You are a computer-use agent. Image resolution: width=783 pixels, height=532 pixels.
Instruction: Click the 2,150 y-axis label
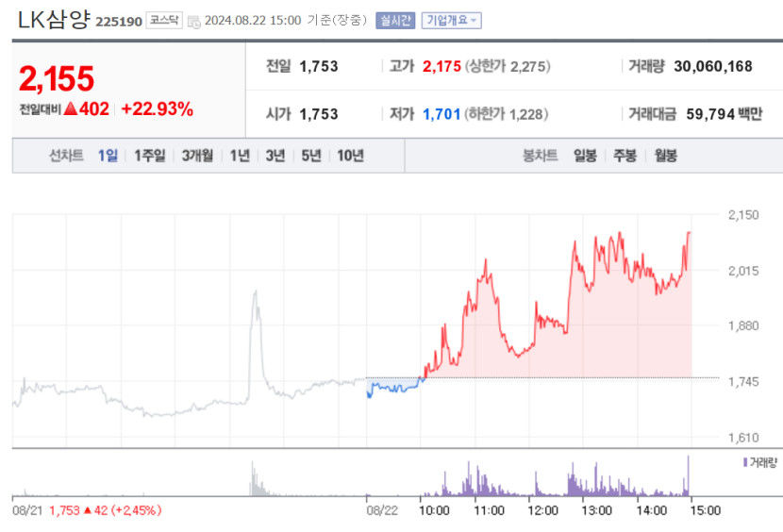click(x=743, y=215)
